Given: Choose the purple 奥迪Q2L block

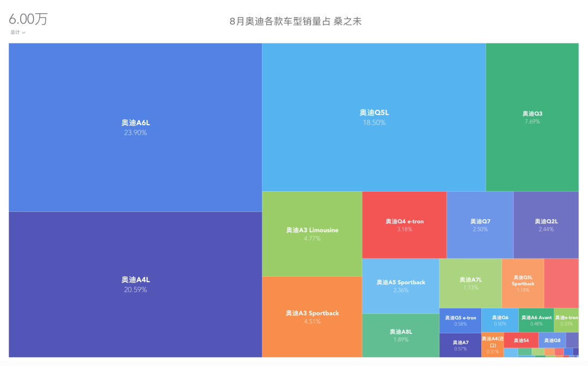Looking at the screenshot, I should point(546,225).
